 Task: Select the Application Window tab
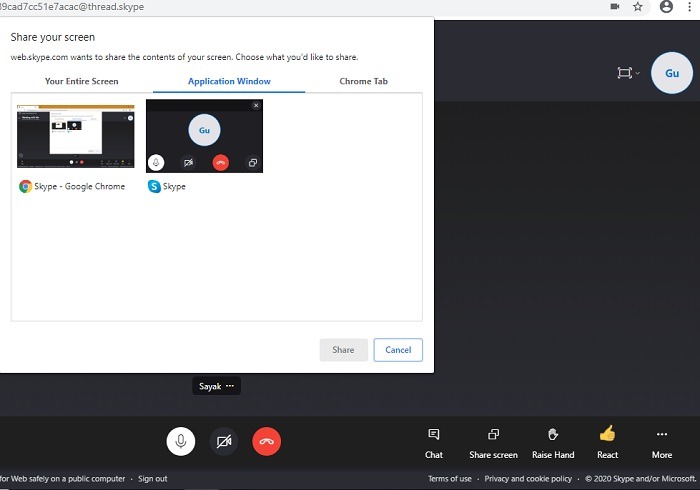click(229, 81)
